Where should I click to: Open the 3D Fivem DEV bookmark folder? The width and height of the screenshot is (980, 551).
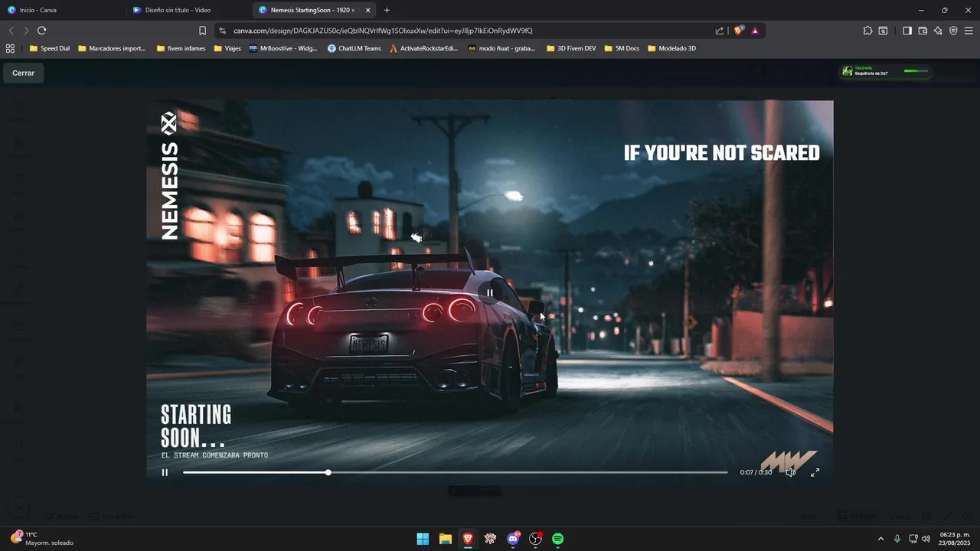[571, 48]
